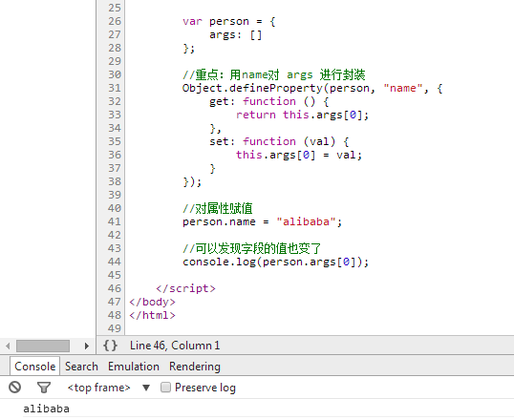Image resolution: width=514 pixels, height=420 pixels.
Task: Click 'get: function () {' line
Action: [268, 101]
